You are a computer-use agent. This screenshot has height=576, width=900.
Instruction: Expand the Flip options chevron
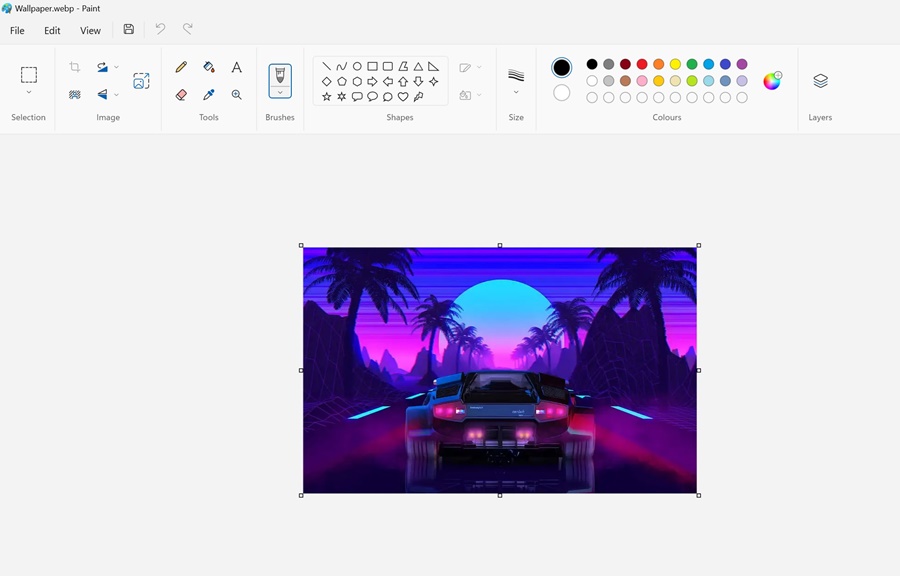click(117, 95)
